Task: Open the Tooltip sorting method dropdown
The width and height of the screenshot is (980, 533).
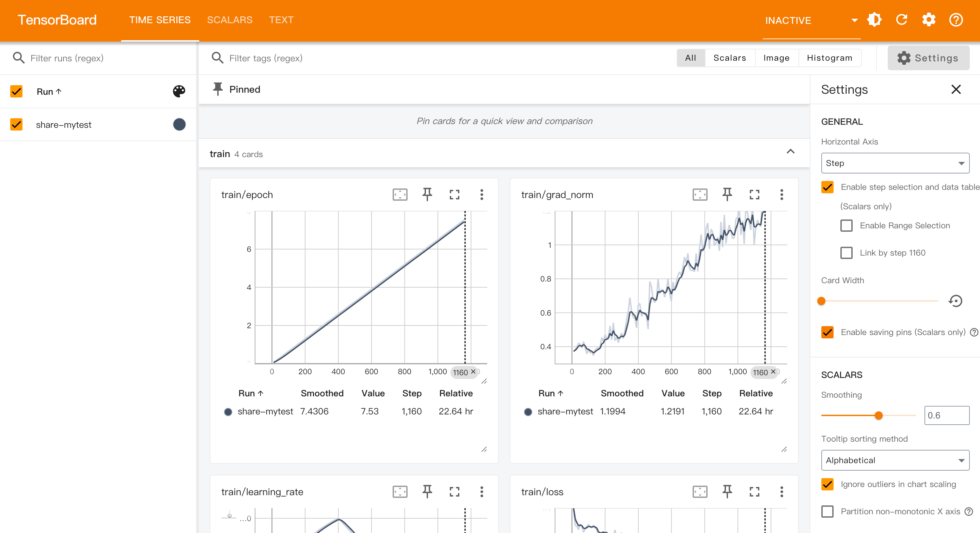Action: pyautogui.click(x=895, y=460)
